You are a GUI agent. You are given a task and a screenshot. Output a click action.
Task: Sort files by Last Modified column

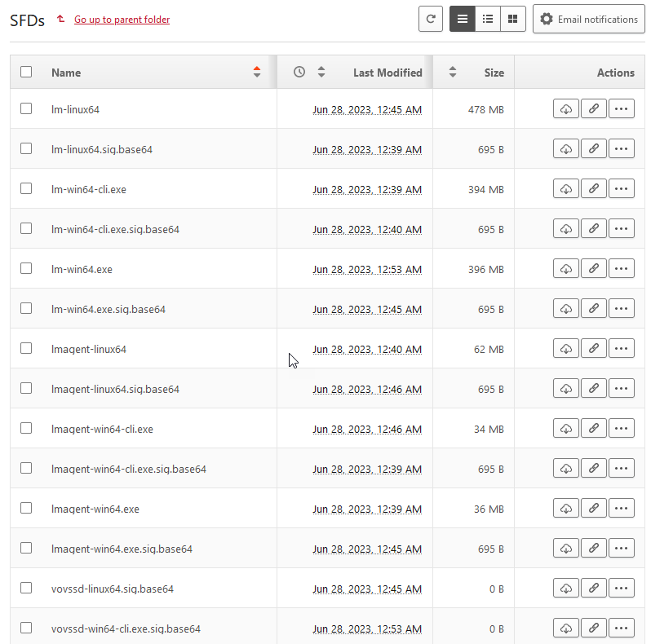coord(387,73)
